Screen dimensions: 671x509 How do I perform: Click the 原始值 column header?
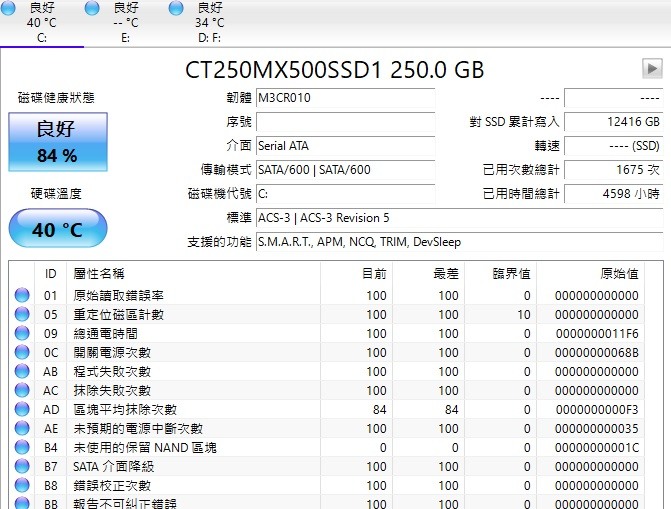pyautogui.click(x=590, y=274)
